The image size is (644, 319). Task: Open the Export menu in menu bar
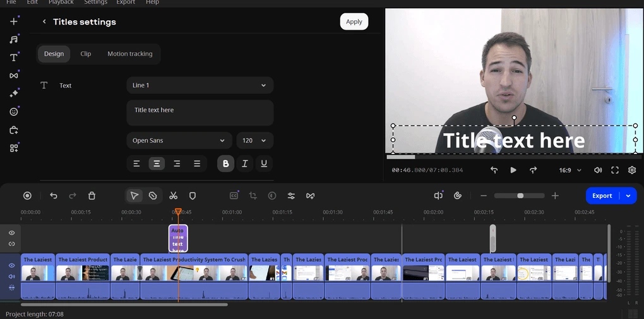pyautogui.click(x=126, y=2)
